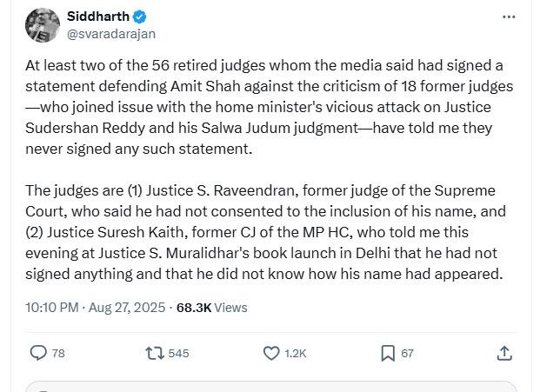Click the share upload arrow icon

point(504,353)
